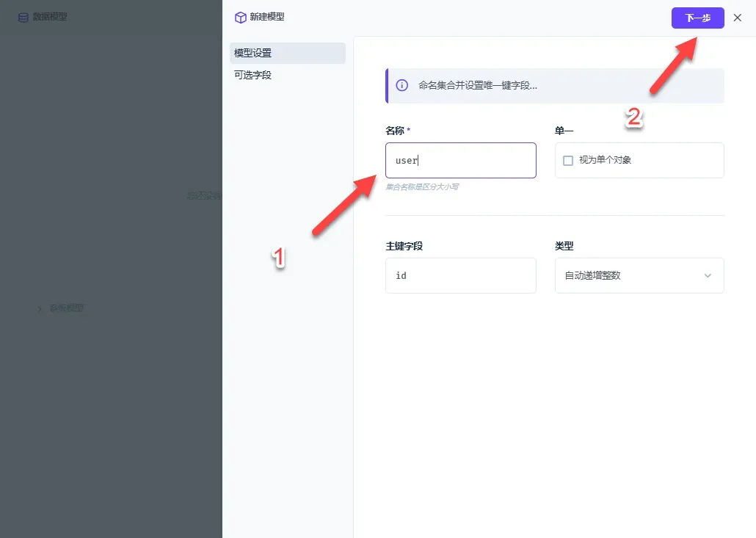Focus the 名称 field containing user
Image resolution: width=756 pixels, height=538 pixels.
click(x=460, y=160)
